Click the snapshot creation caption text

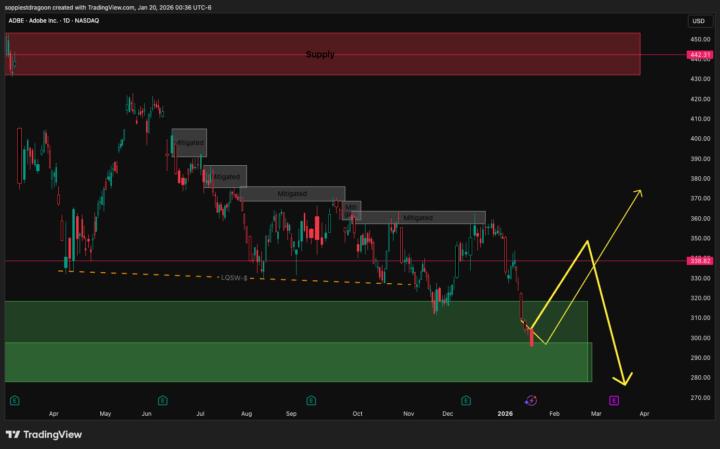(108, 7)
